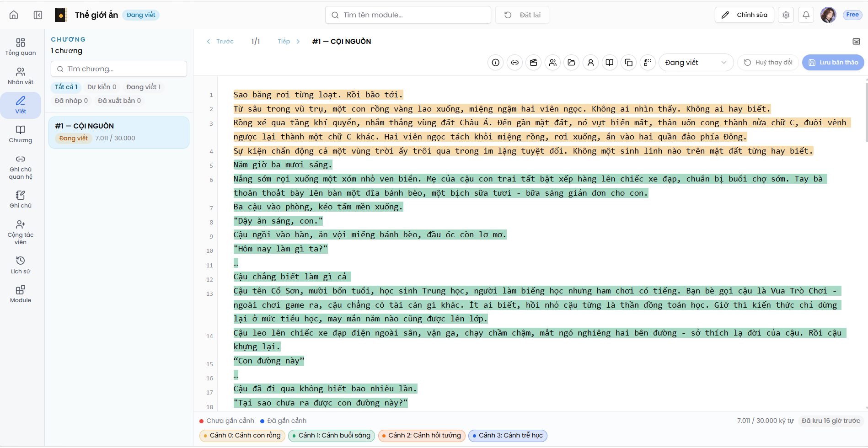Open the book icon in editor toolbar
The image size is (868, 448).
coord(610,63)
